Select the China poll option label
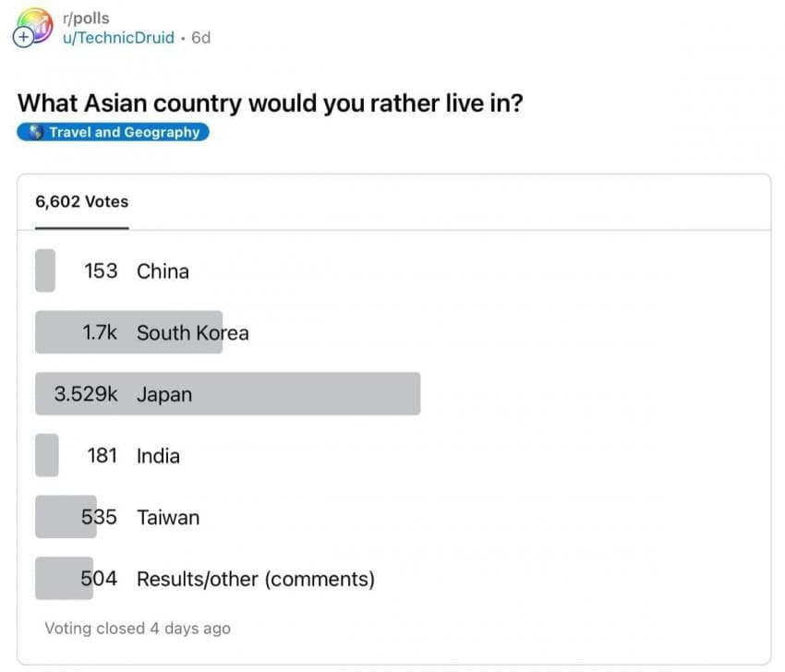Image resolution: width=785 pixels, height=672 pixels. [x=163, y=271]
